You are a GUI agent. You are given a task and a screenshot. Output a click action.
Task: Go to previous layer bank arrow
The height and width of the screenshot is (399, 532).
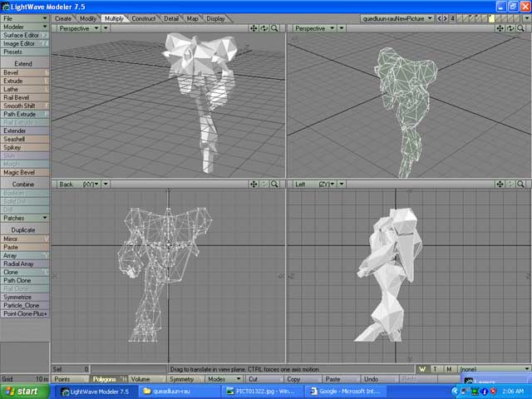439,18
